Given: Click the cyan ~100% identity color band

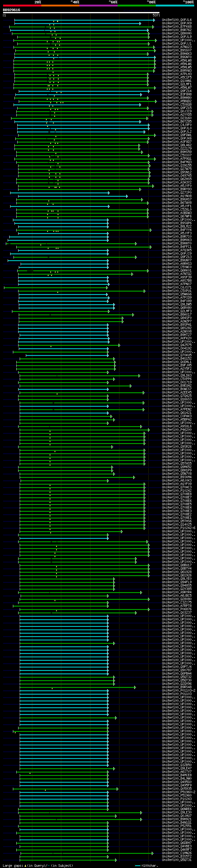Looking at the screenshot, I should (175, 6).
